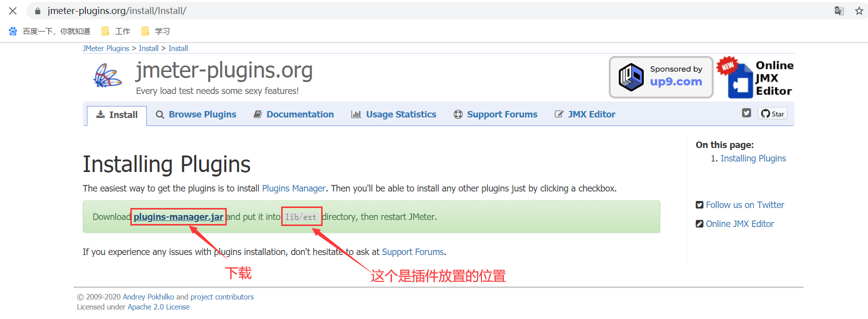Screen dimensions: 868x319
Task: Click the GitHub Star button
Action: point(773,113)
